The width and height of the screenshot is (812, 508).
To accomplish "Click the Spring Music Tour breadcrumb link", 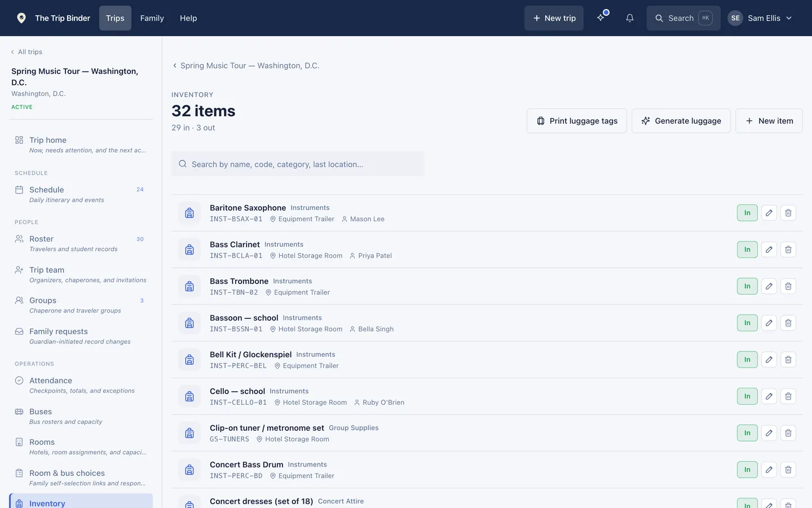I will click(x=246, y=65).
